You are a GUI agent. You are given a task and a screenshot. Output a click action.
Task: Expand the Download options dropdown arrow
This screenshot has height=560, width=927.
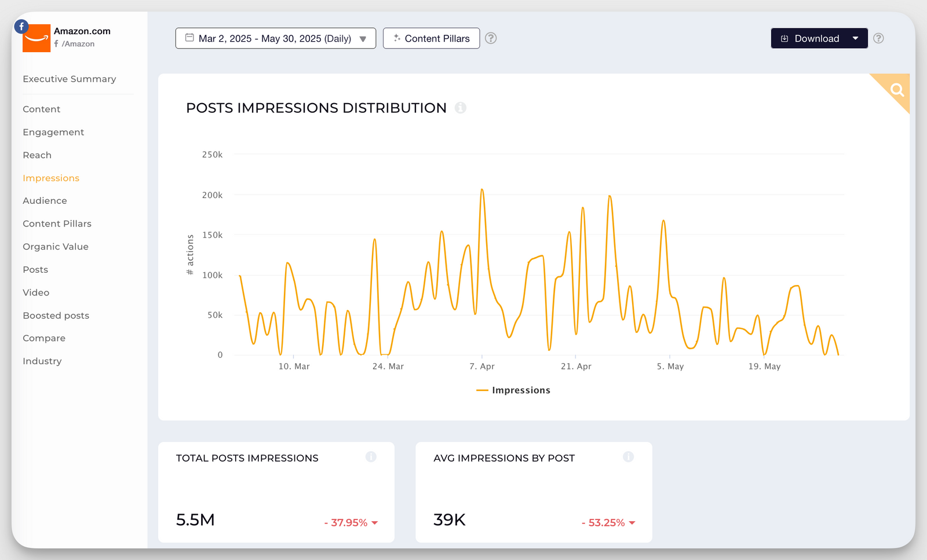(x=857, y=38)
